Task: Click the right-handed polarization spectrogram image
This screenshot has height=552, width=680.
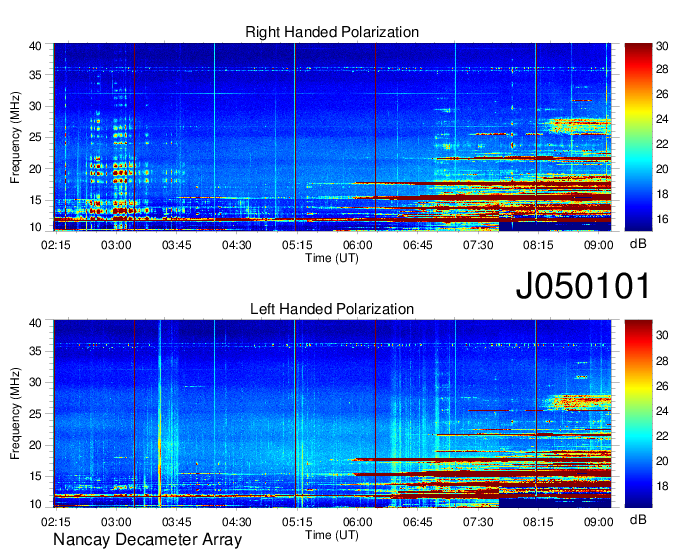Action: click(x=332, y=137)
